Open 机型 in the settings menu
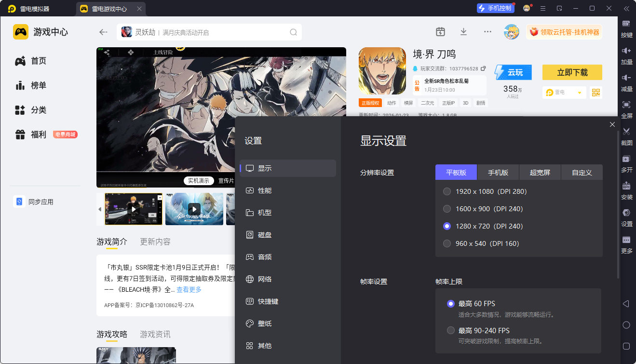Screen dimensions: 636x364 point(288,213)
